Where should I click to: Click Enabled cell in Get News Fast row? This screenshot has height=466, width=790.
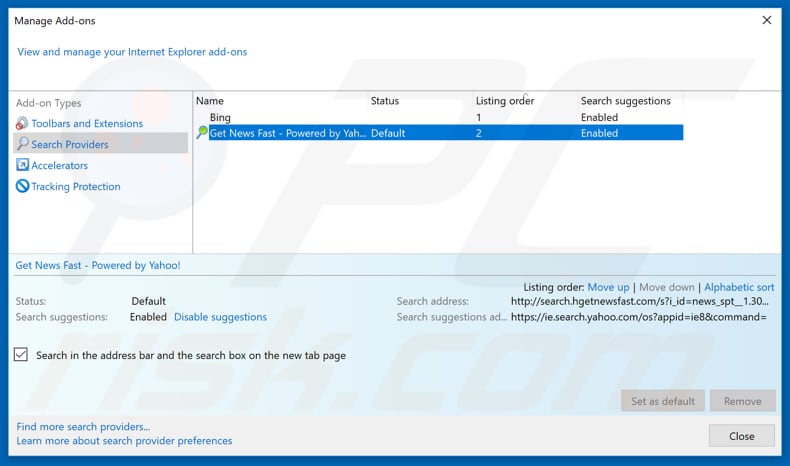tap(599, 133)
